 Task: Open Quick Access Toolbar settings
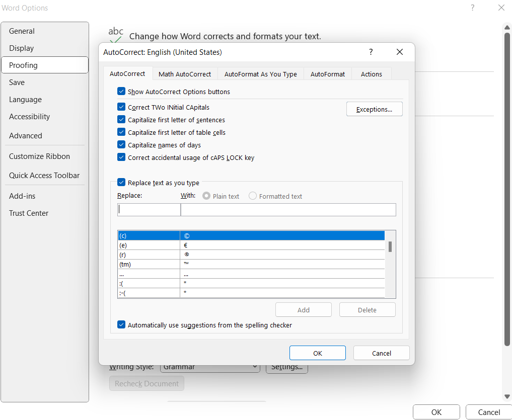point(45,175)
